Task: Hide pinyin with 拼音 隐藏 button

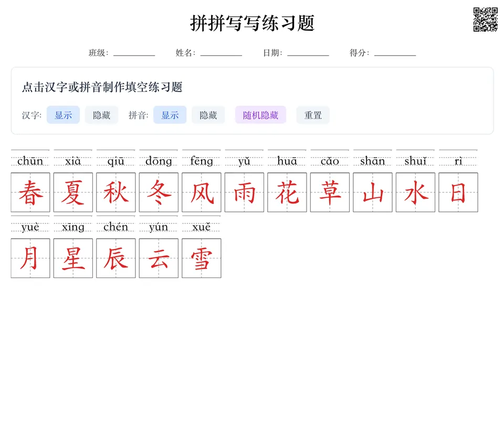Action: pos(208,115)
